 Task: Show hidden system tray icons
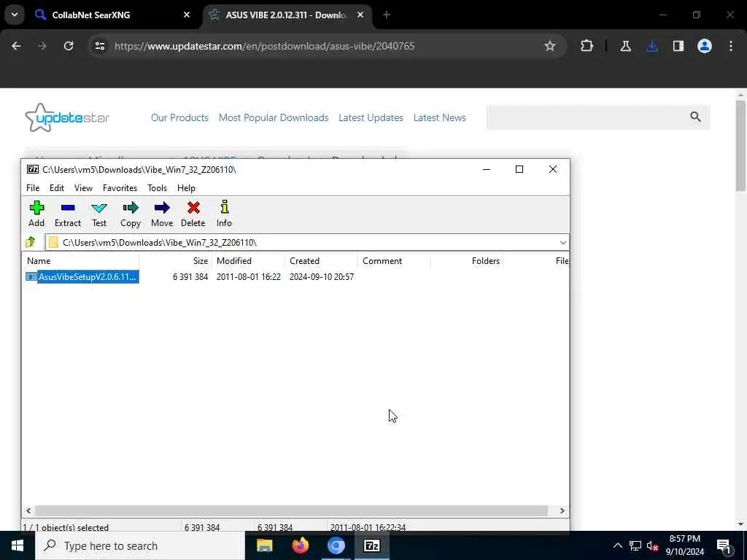(x=617, y=545)
